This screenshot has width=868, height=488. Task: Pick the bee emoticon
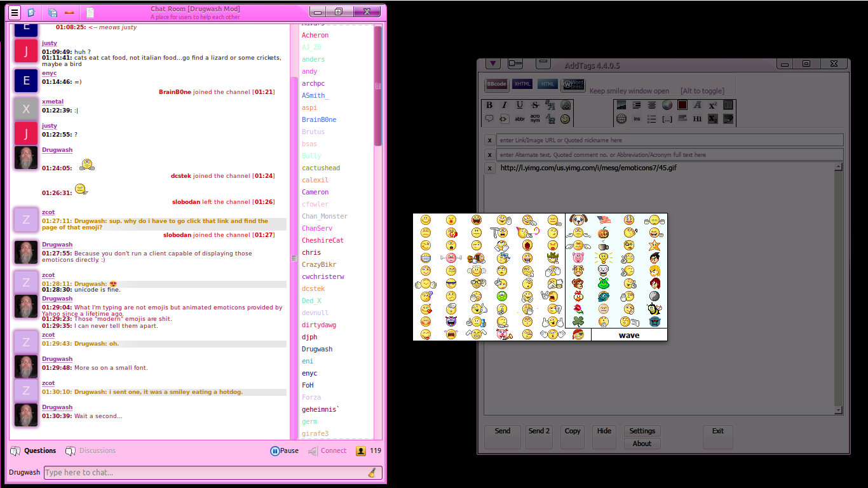pos(654,309)
